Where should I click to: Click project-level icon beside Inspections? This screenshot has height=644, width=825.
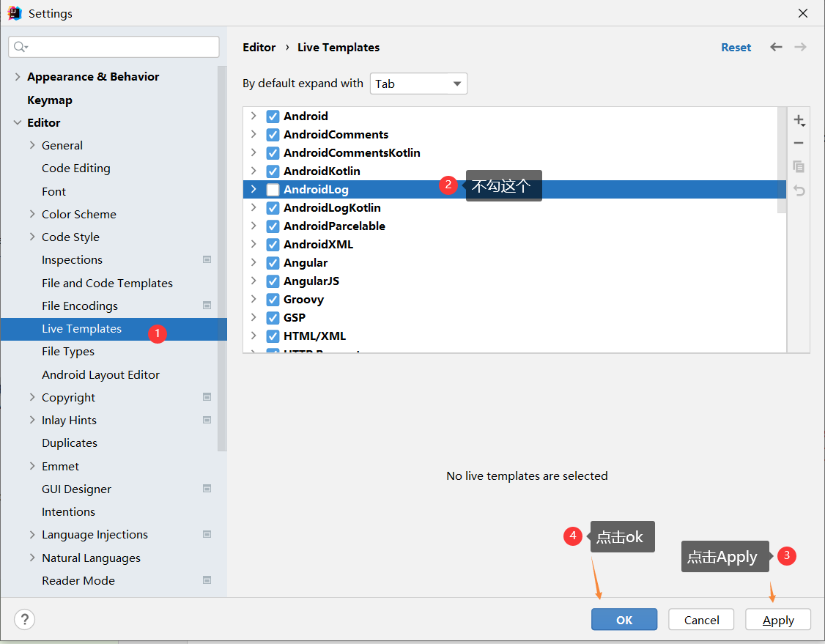click(207, 259)
